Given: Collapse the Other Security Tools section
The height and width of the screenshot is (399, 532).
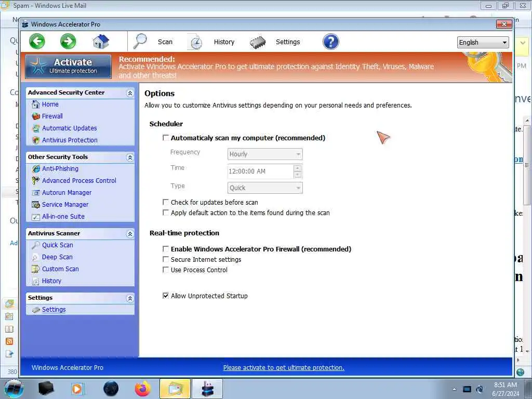Looking at the screenshot, I should pos(130,157).
